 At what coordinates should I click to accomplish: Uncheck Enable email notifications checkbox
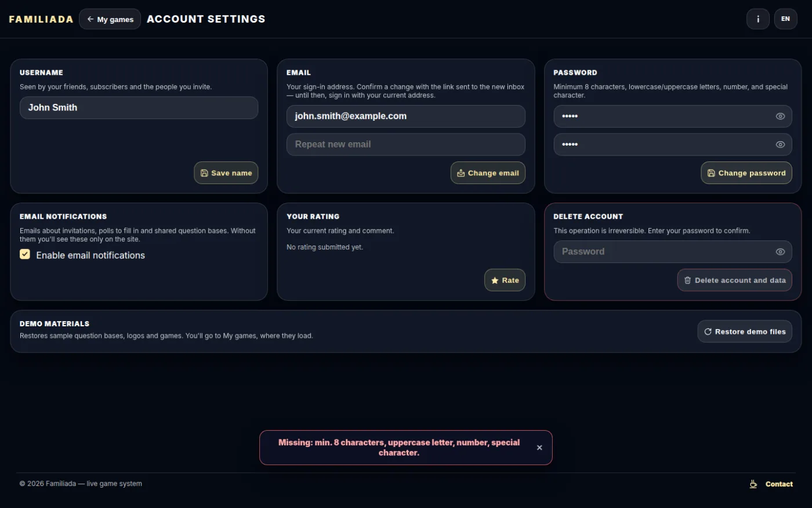[x=25, y=254]
